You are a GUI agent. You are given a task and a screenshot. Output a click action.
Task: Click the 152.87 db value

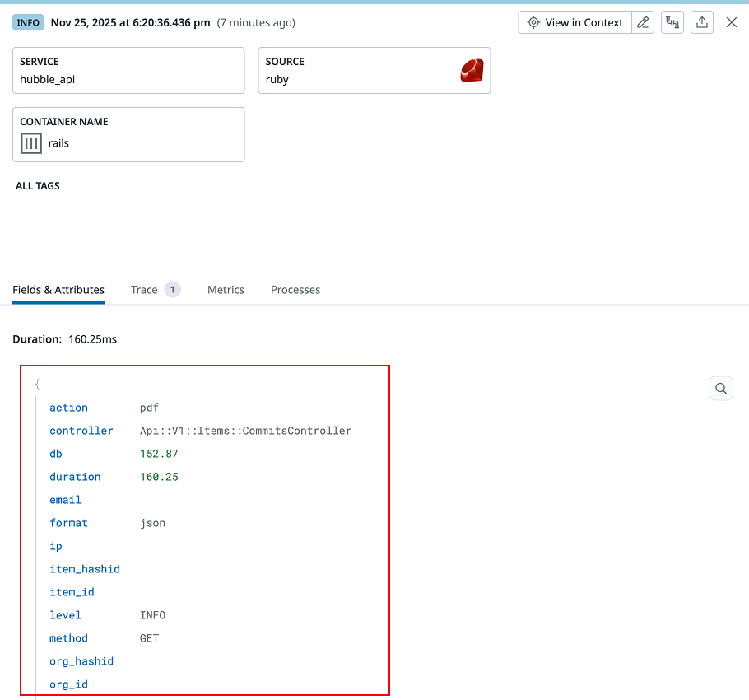point(159,454)
